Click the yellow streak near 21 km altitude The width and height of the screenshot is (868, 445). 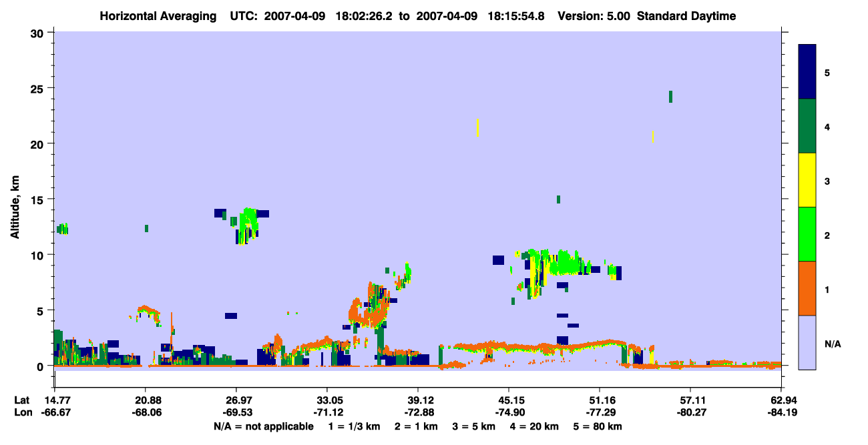[477, 127]
